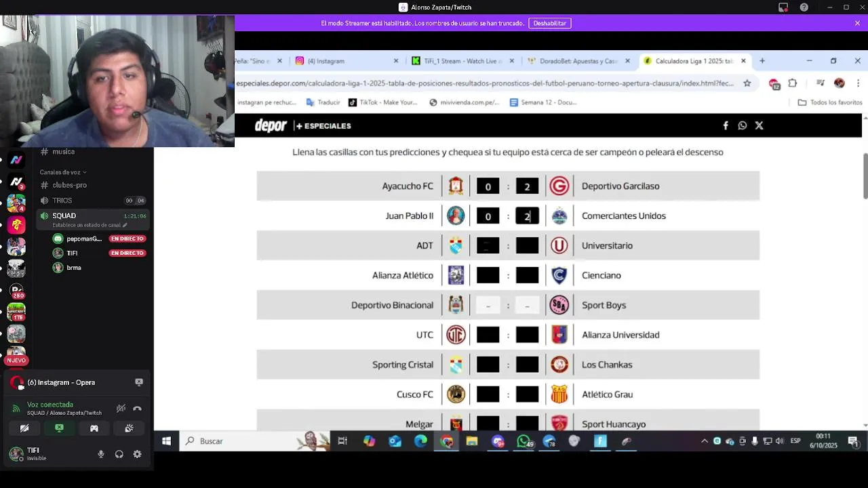This screenshot has height=488, width=868.
Task: Open browser extensions puzzle icon
Action: 792,83
